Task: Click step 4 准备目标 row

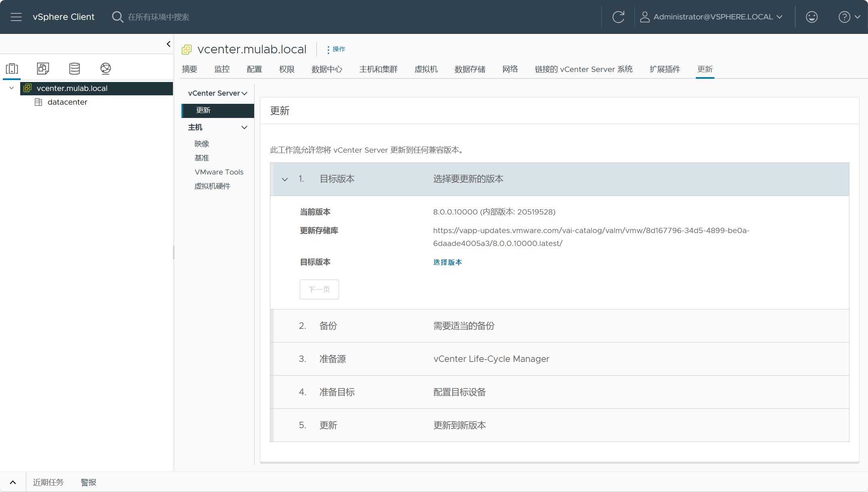Action: (560, 392)
